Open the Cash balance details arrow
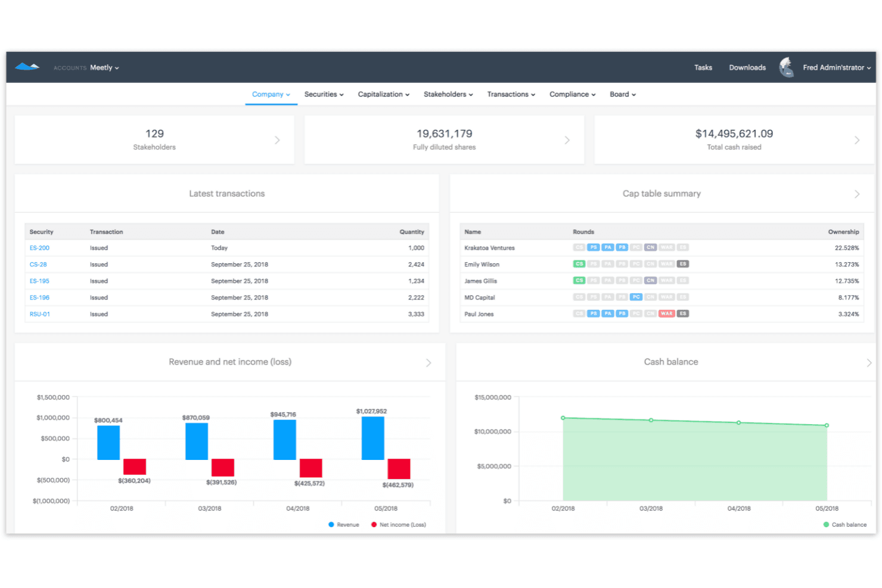The width and height of the screenshot is (882, 588). click(x=869, y=362)
